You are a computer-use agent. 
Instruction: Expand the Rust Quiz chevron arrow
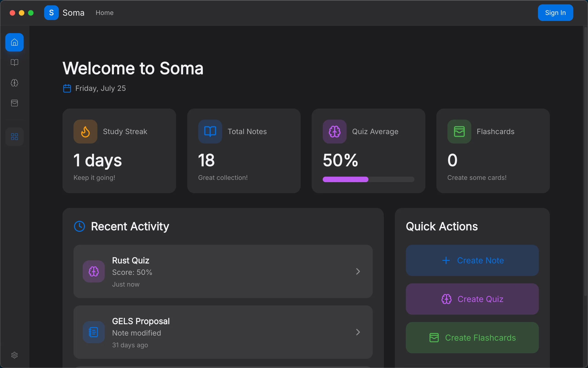(x=358, y=271)
